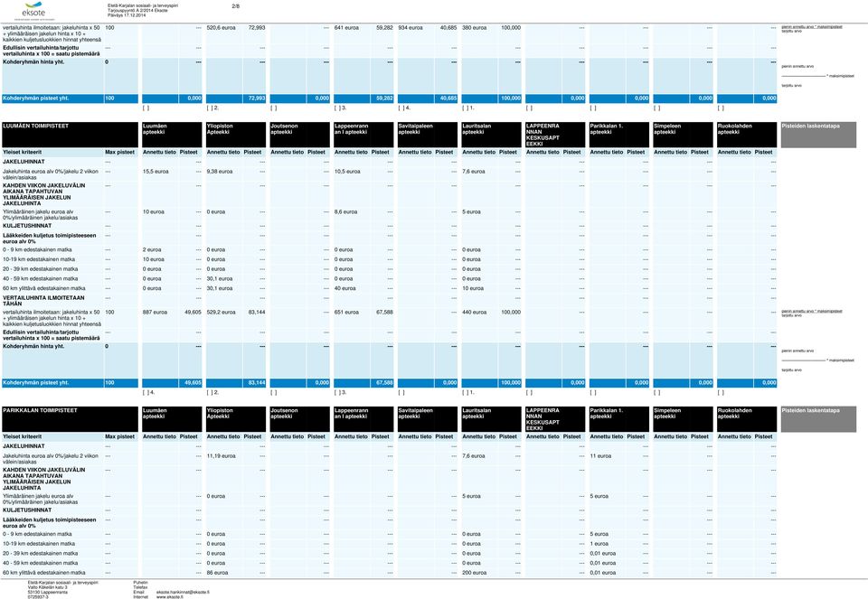Screen dimensions: 868x599
Task: Select the '9,38 euroa' cell
Action: pos(220,172)
